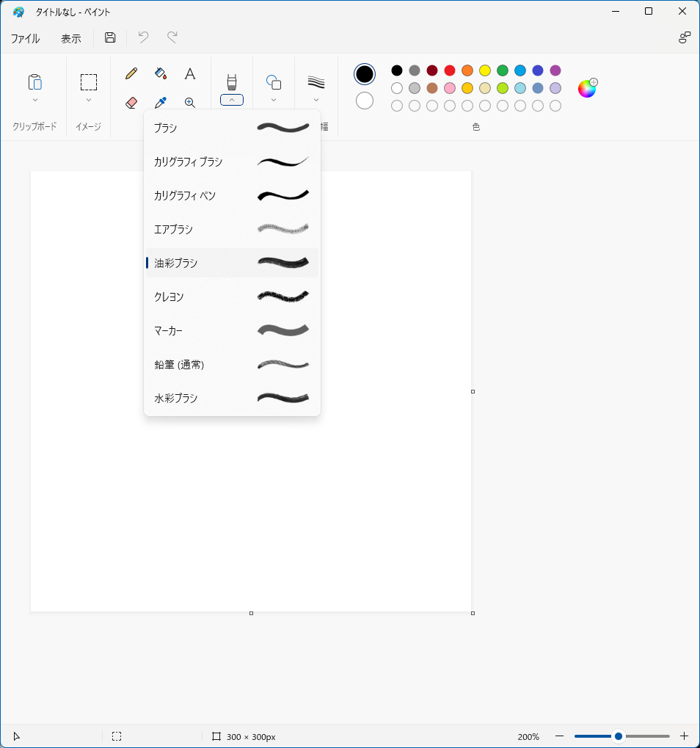Click the Redo arrow
This screenshot has height=748, width=700.
(172, 37)
